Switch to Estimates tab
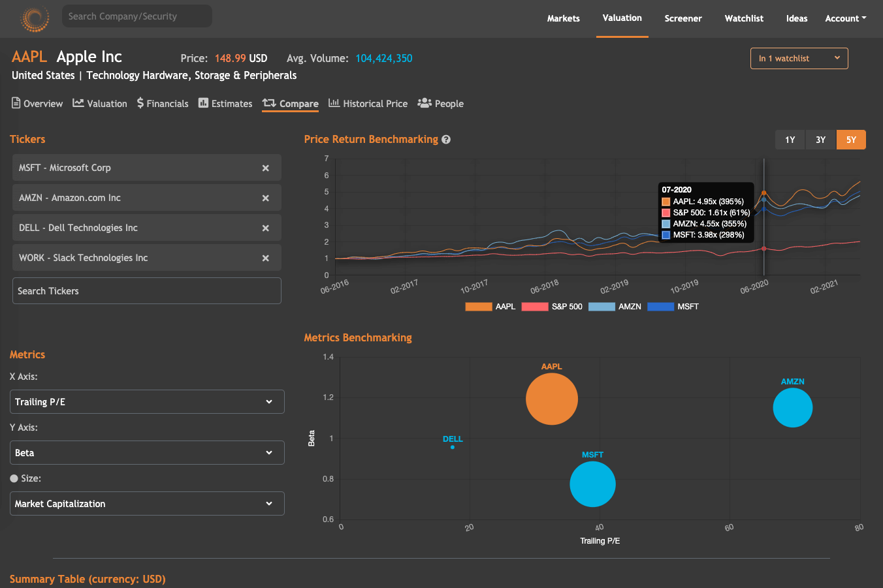 (225, 103)
